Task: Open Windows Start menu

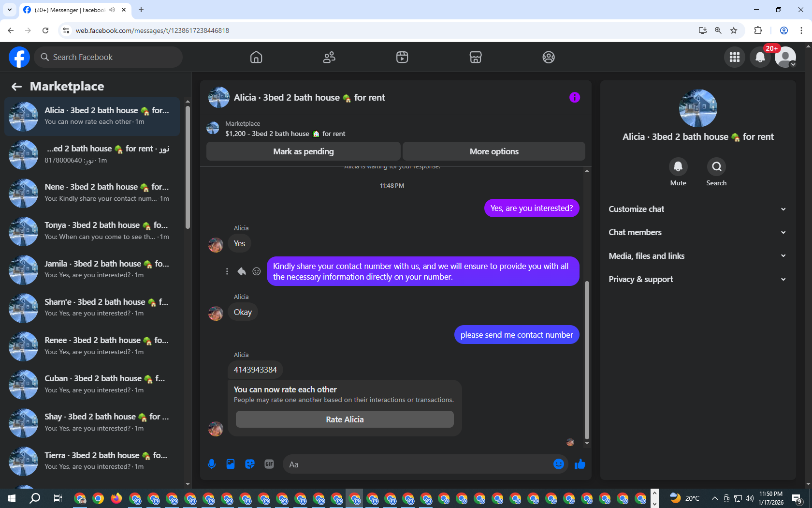Action: [12, 498]
